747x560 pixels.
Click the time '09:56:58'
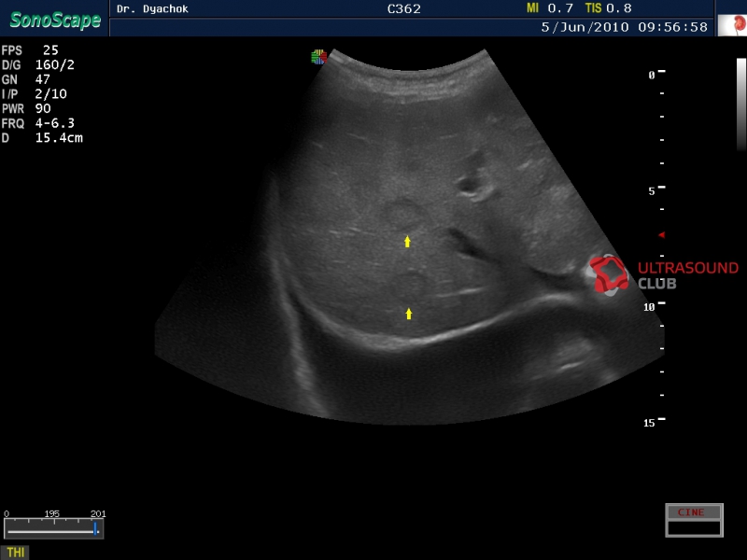tap(672, 27)
